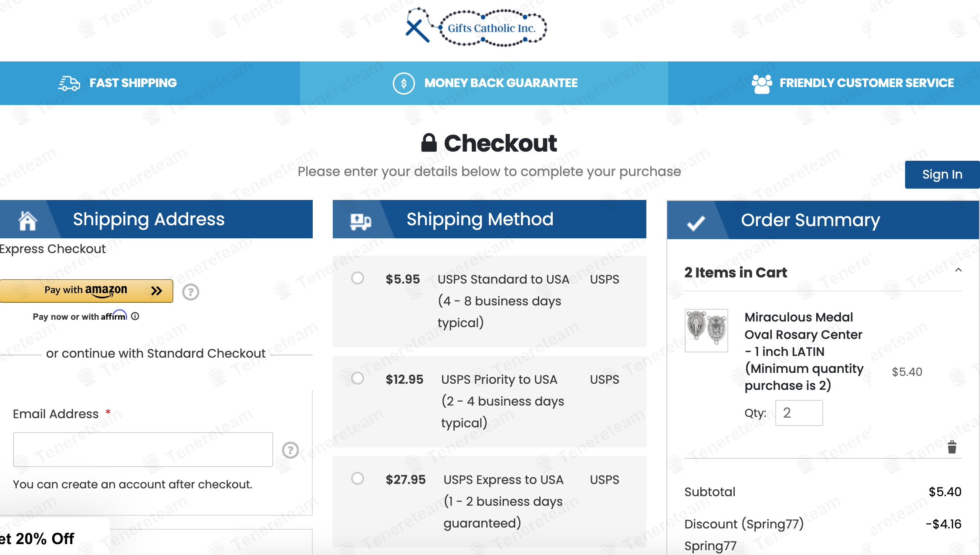Viewport: 980px width, 555px height.
Task: Click FAST SHIPPING banner text
Action: point(133,83)
